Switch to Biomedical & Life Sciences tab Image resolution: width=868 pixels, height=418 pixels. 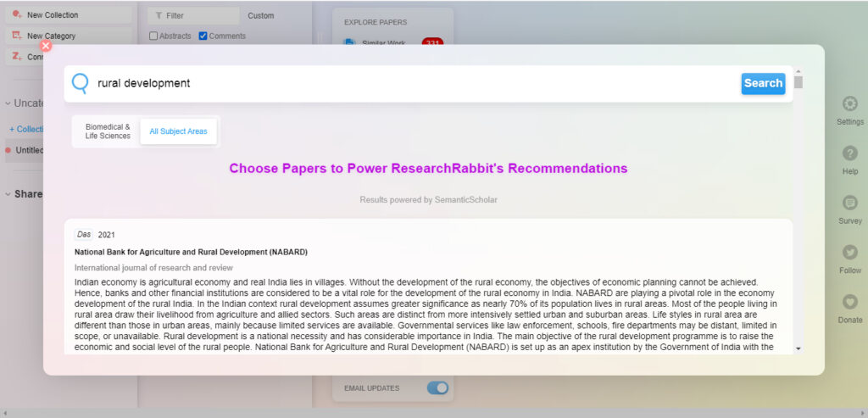tap(108, 131)
